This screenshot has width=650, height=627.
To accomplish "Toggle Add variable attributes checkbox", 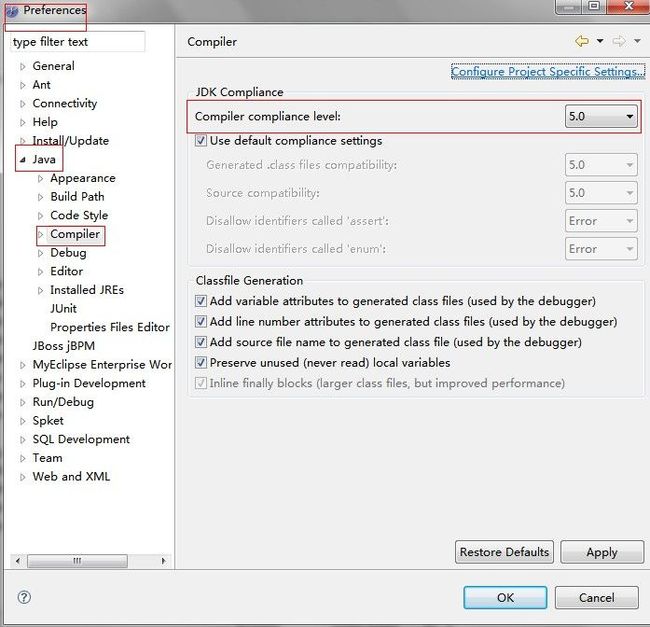I will click(201, 301).
